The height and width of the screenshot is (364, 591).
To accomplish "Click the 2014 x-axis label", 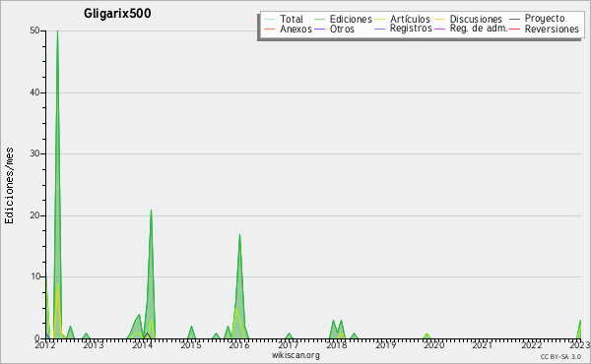I will coord(142,345).
